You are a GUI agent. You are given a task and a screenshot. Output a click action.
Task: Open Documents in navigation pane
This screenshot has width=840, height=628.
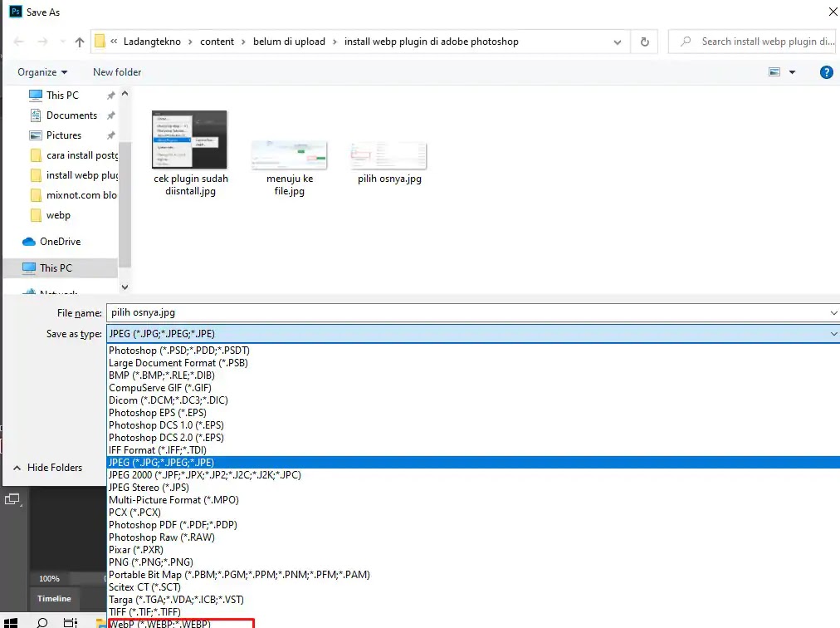coord(71,115)
